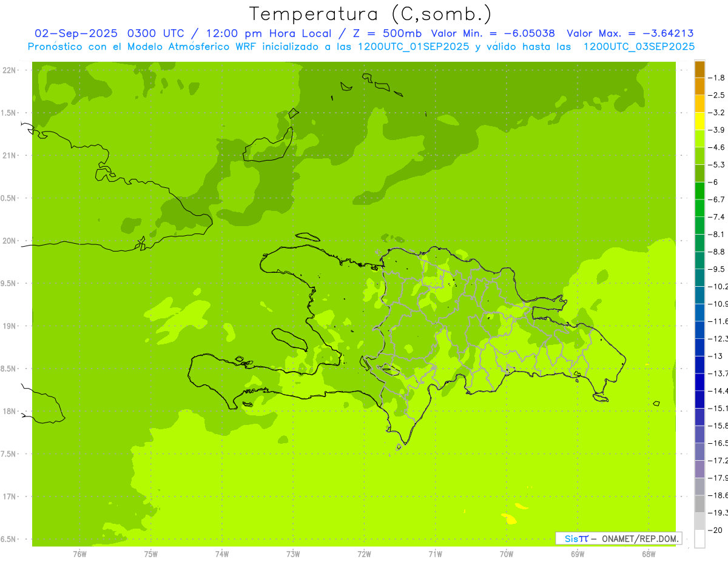
Task: Click the "75W" longitude label
Action: 150,554
